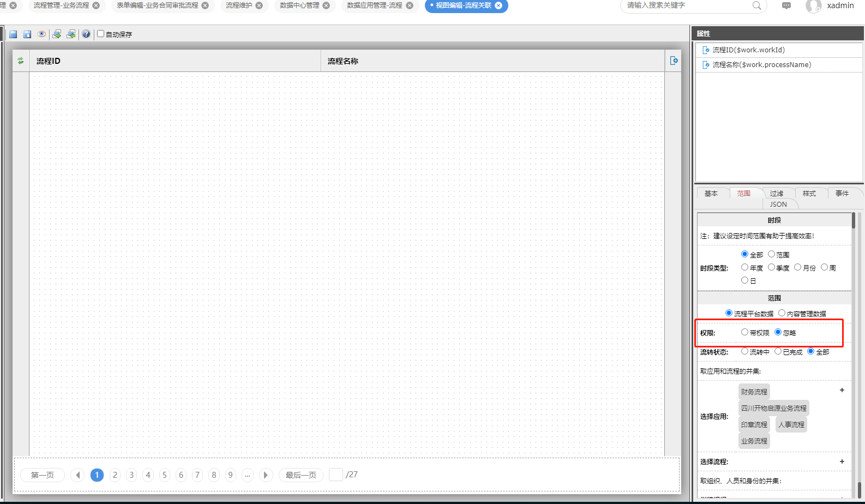The height and width of the screenshot is (504, 865).
Task: Select the 周 radio button
Action: pyautogui.click(x=824, y=267)
